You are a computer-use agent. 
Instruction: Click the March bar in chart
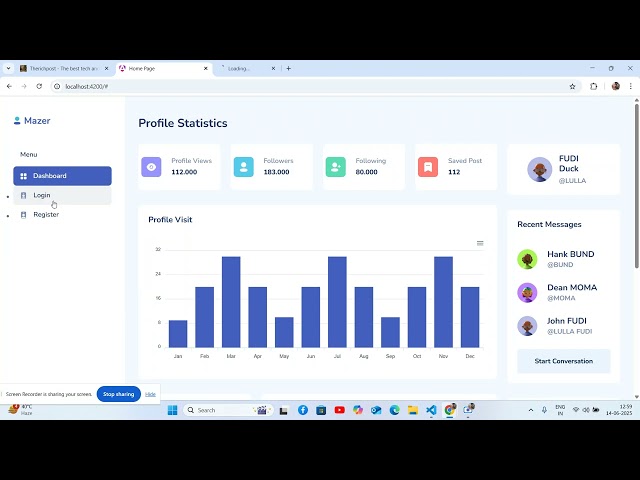[x=231, y=302]
